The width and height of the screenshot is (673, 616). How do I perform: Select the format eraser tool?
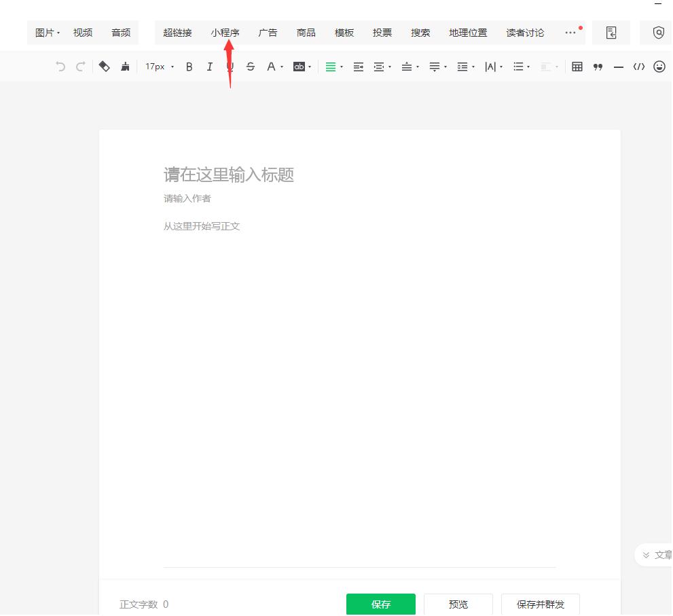pyautogui.click(x=104, y=66)
